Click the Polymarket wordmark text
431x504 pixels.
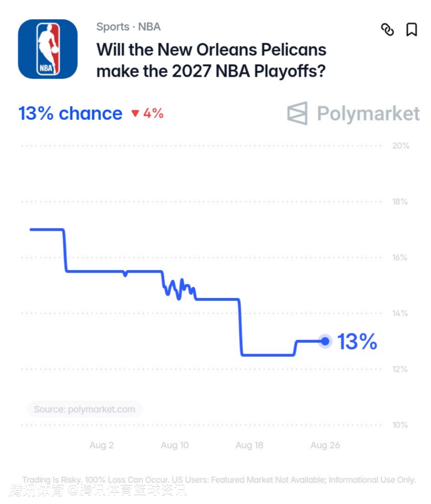[x=368, y=114]
